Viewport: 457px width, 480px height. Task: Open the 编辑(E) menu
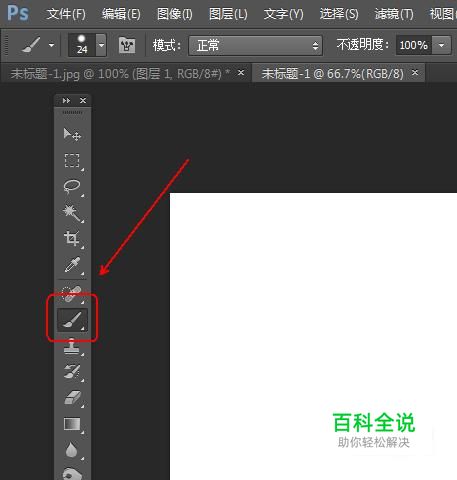121,14
